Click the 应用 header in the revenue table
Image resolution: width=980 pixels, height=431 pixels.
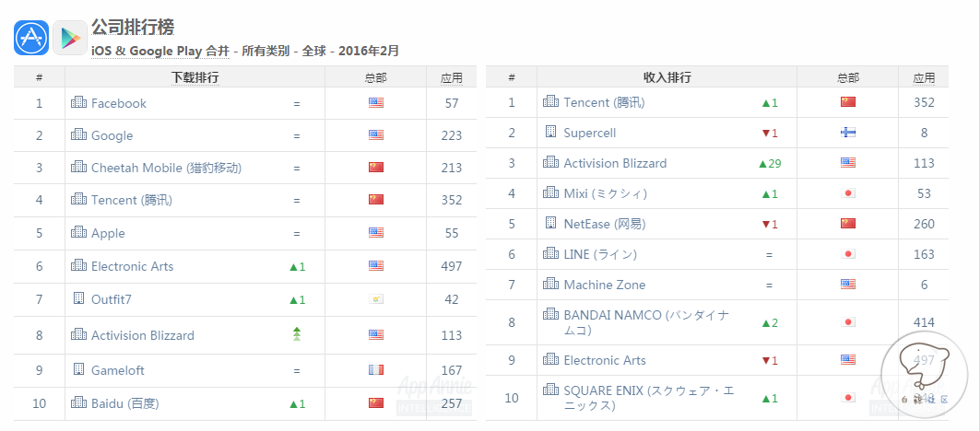point(924,77)
